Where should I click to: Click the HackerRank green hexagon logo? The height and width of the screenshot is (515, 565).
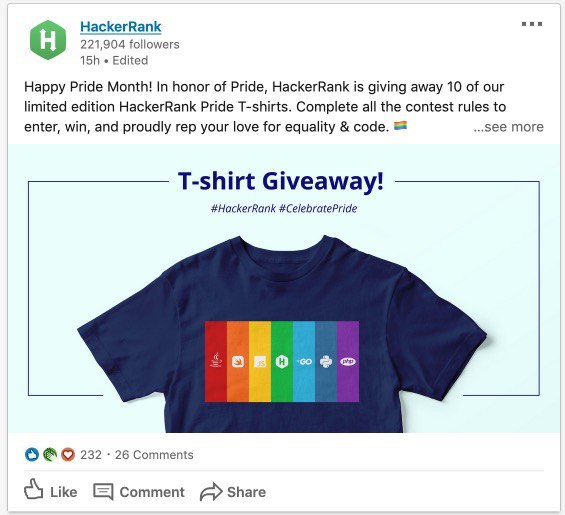click(48, 40)
